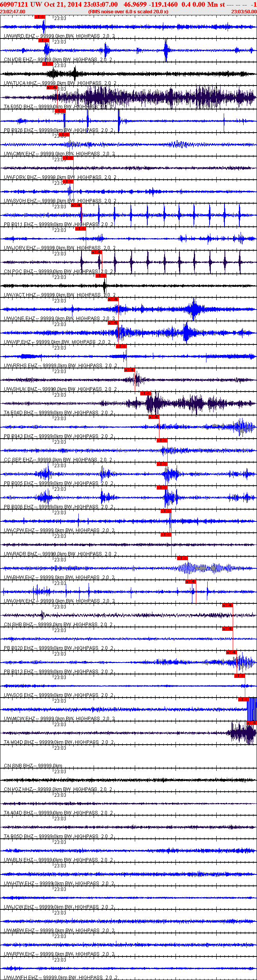Image resolution: width=257 pixels, height=980 pixels.
Task: Select the UW CMW EHZ station label
Action: pos(59,154)
